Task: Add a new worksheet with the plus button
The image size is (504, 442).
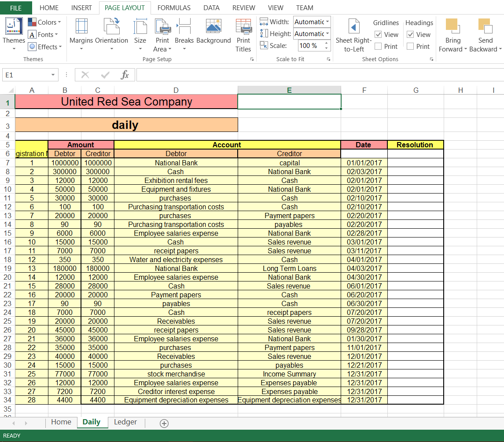Action: pyautogui.click(x=164, y=423)
